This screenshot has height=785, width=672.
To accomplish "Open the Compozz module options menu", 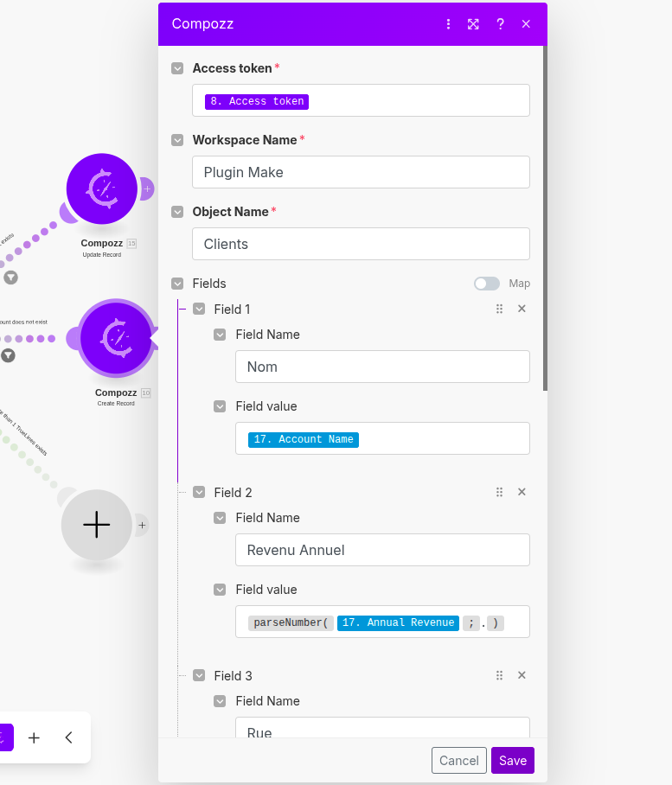I will [x=448, y=24].
